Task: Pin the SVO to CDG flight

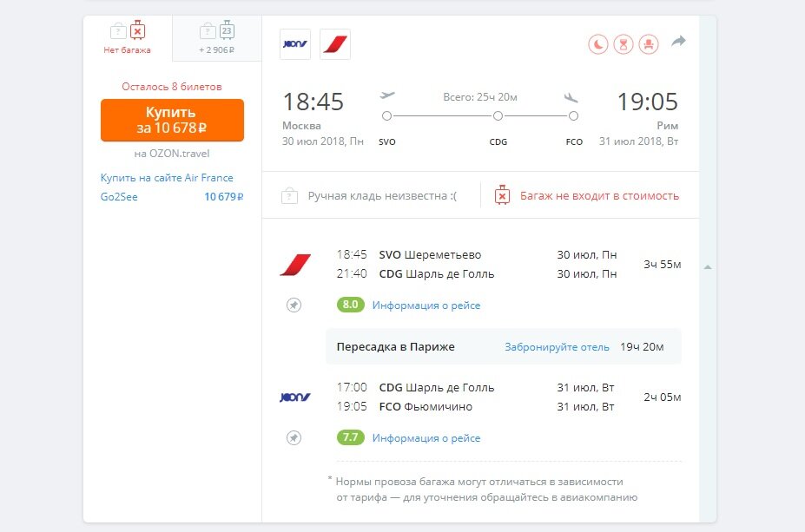Action: click(294, 305)
